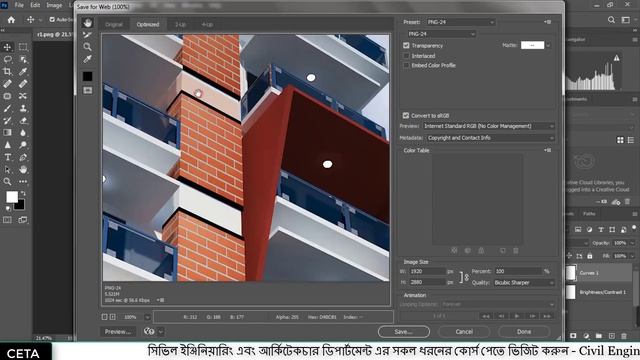Select the Hand tool in Save for Web
640x360 pixels.
click(87, 23)
